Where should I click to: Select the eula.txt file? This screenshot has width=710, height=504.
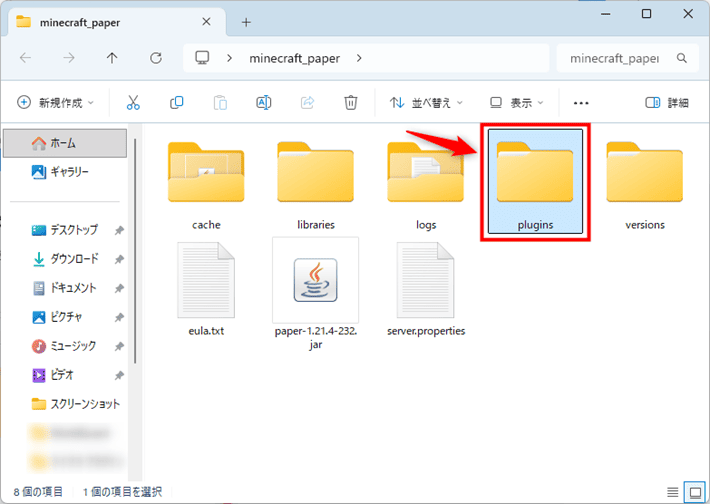(206, 289)
